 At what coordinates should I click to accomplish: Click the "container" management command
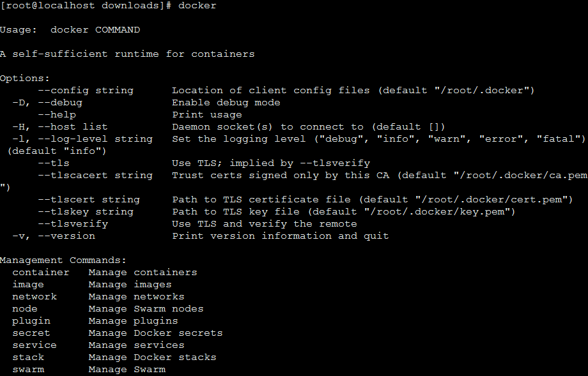[x=41, y=273]
